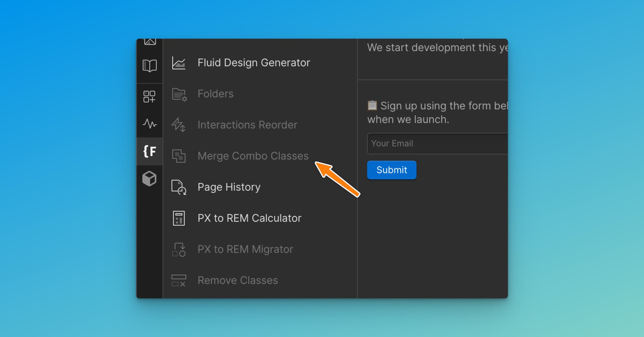Click the Merge Combo Classes icon
The width and height of the screenshot is (644, 337).
[179, 156]
